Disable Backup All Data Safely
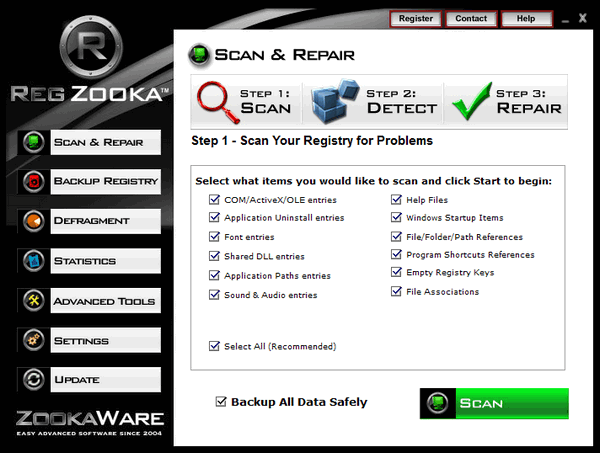The image size is (600, 453). tap(221, 401)
